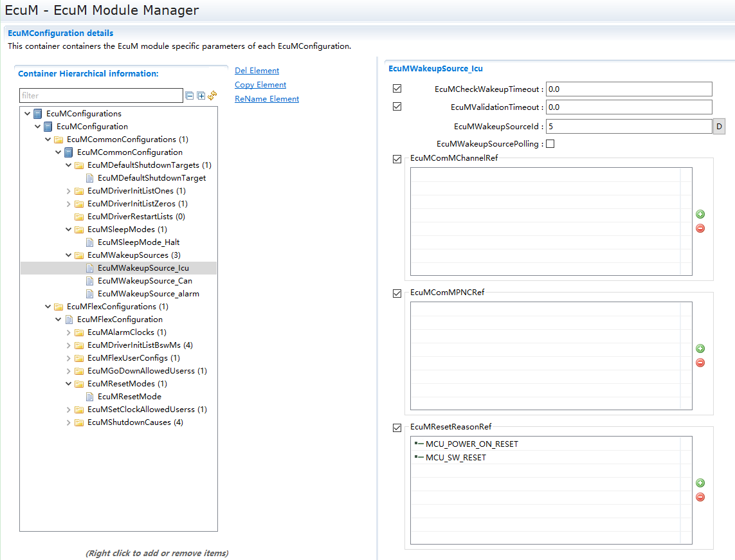Collapse the EcuMWakeupSources tree node
Screen dimensions: 735x560
(69, 255)
